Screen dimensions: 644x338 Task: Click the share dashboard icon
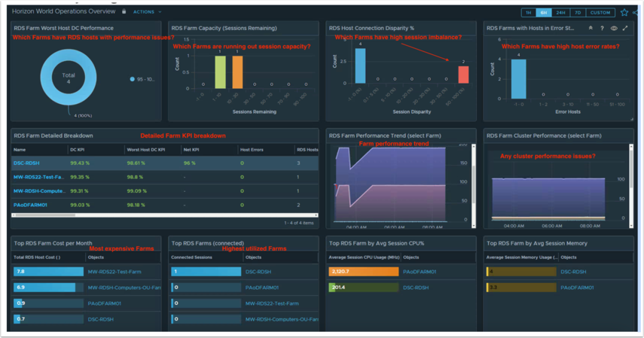pyautogui.click(x=636, y=12)
